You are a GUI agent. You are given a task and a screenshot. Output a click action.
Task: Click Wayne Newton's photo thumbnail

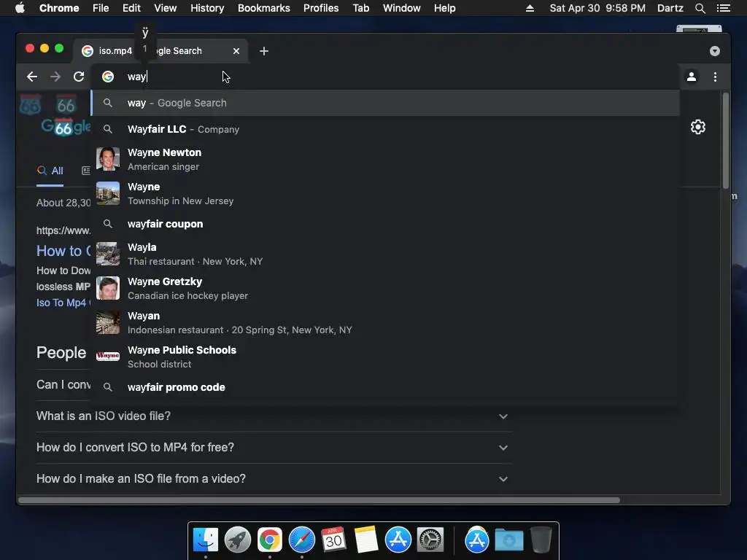click(108, 159)
